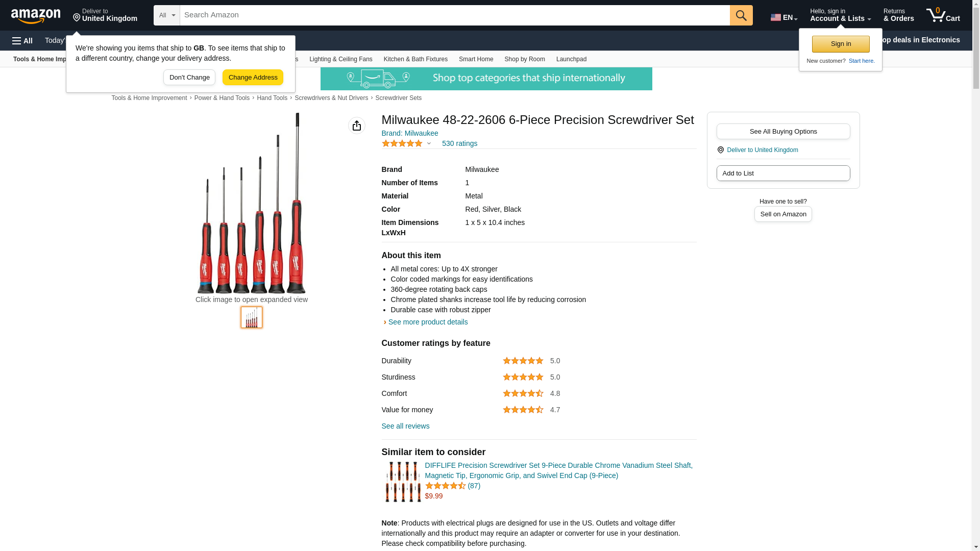Click the Sign in button
This screenshot has width=980, height=551.
(x=841, y=44)
